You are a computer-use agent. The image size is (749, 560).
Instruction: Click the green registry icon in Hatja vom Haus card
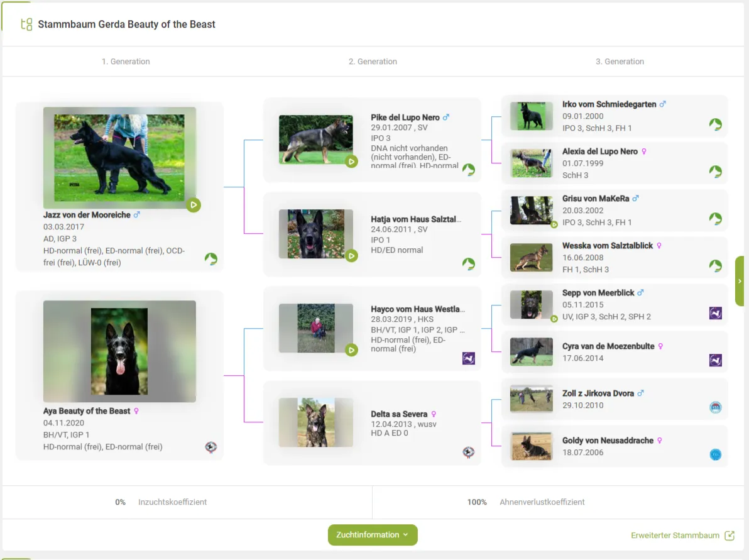469,264
